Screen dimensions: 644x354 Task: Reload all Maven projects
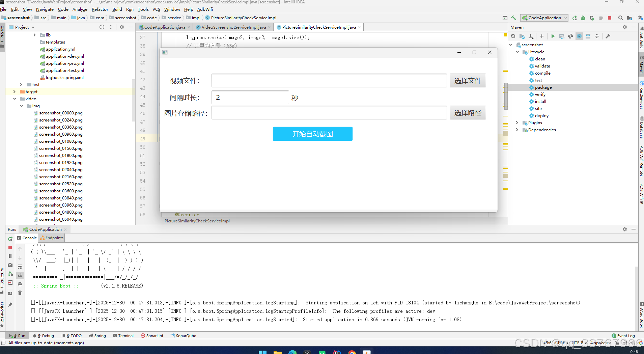(x=513, y=36)
